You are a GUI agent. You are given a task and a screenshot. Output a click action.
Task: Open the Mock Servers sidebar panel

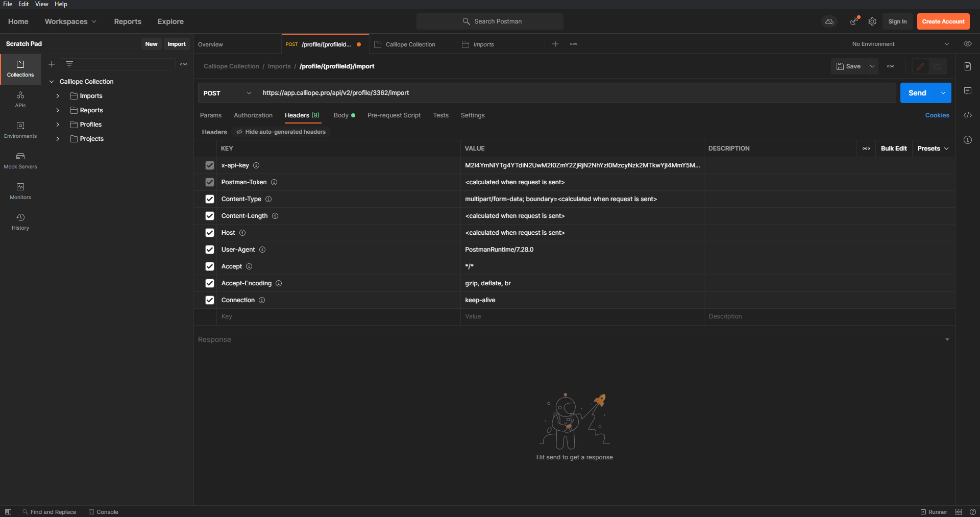point(20,161)
